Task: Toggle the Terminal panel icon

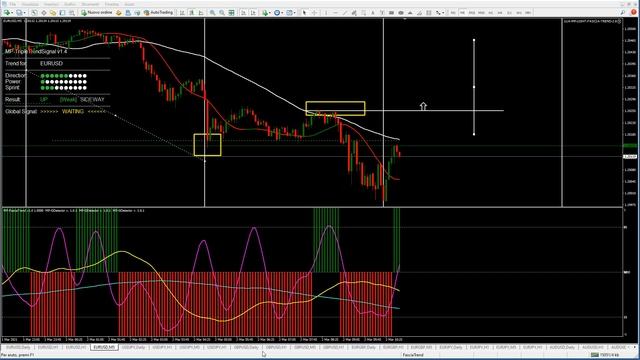Action: (62, 13)
